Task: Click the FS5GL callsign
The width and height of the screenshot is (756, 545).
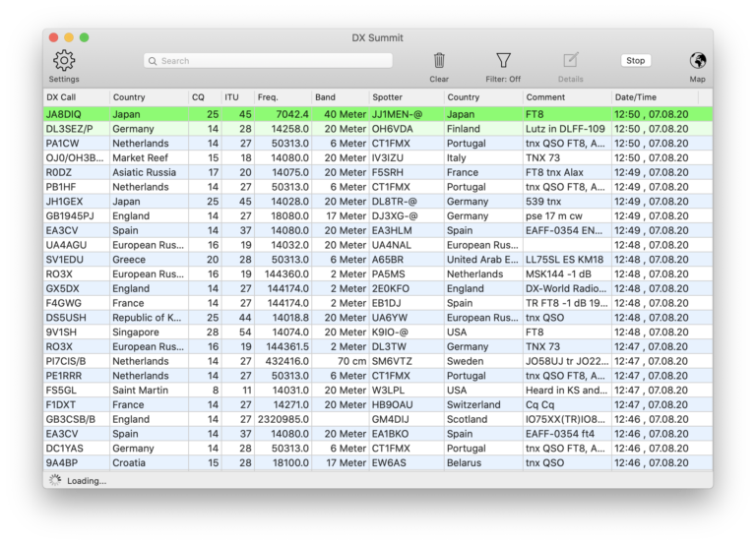Action: [x=61, y=390]
